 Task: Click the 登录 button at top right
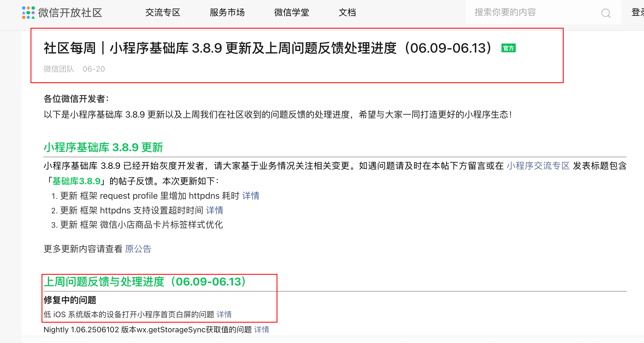point(637,12)
